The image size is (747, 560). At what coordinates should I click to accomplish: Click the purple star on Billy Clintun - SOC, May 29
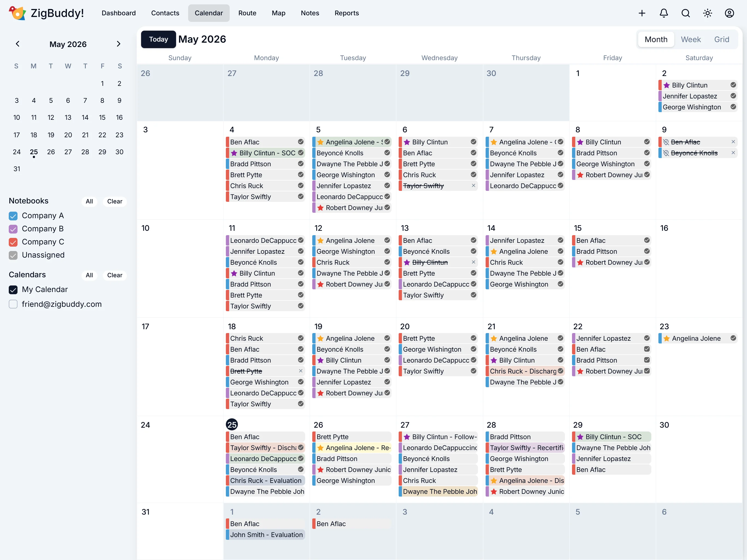point(580,437)
